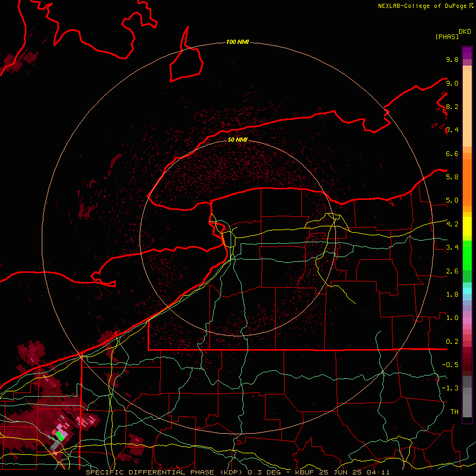
Task: Click the 100 NMI range ring label
Action: 237,42
